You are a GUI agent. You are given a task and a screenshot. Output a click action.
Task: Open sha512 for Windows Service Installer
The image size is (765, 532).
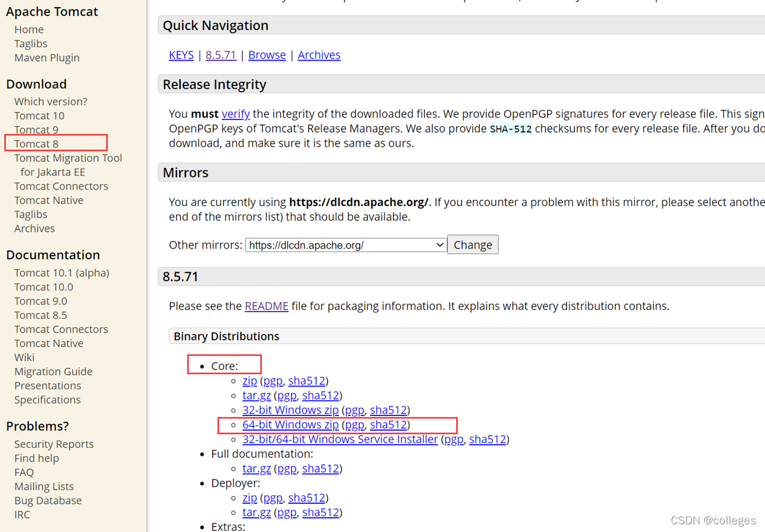tap(487, 440)
